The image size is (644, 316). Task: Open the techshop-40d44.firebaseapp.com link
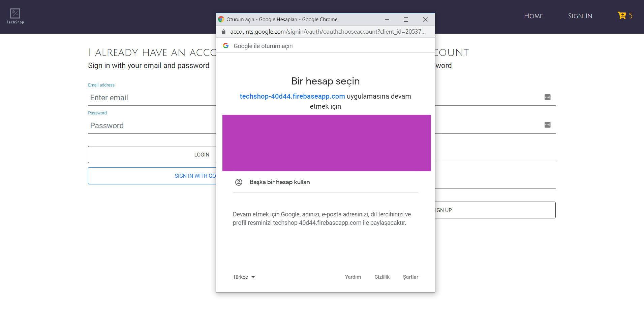(292, 96)
